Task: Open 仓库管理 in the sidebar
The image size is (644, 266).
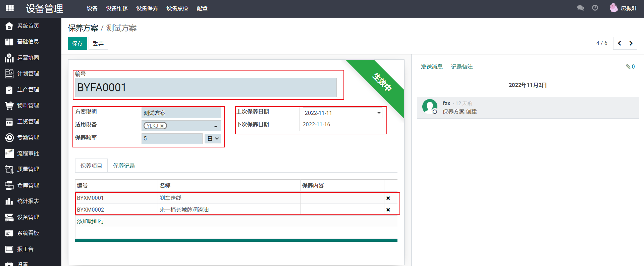Action: pos(28,185)
